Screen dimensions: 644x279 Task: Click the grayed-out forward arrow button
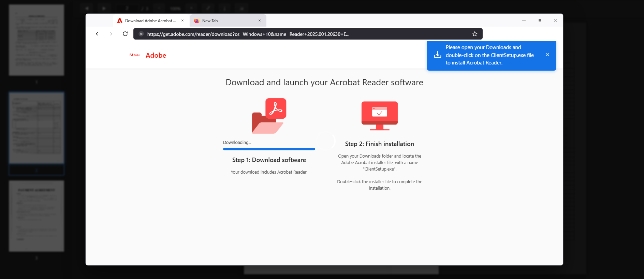pos(111,34)
